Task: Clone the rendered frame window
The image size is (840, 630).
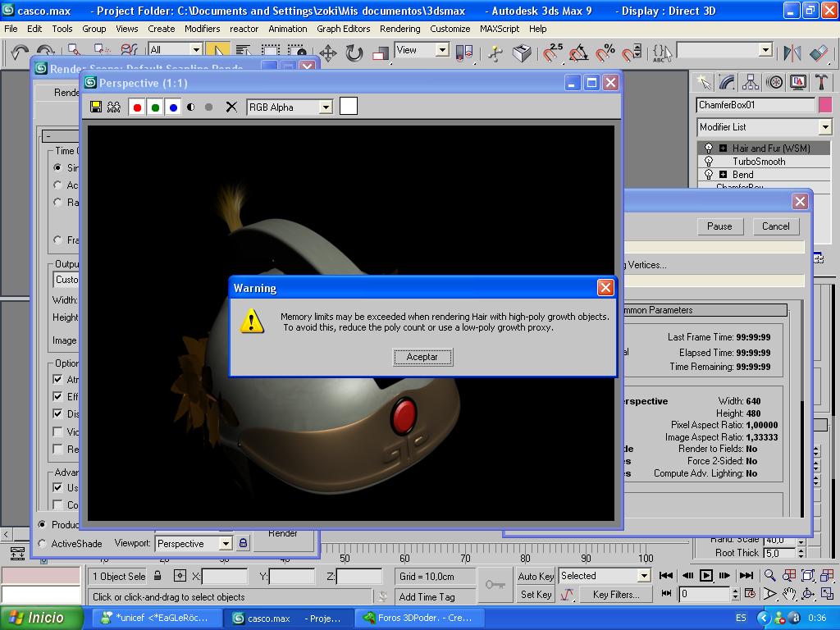Action: 114,107
